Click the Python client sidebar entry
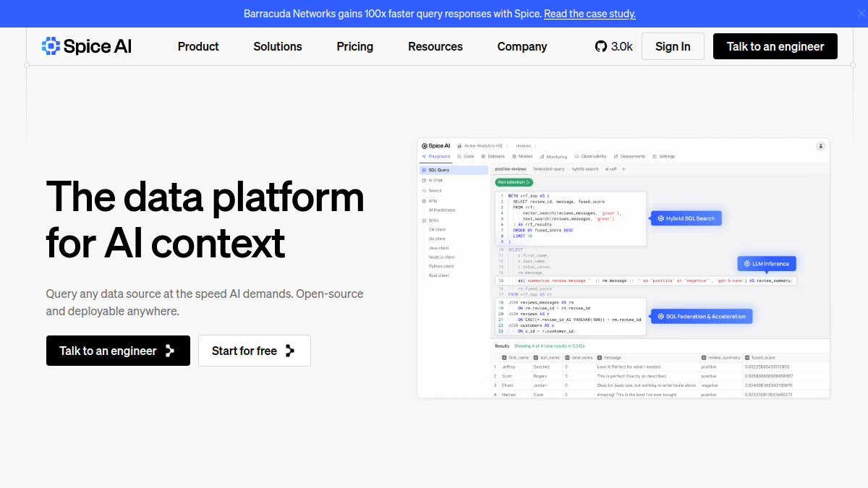This screenshot has height=488, width=868. pyautogui.click(x=441, y=266)
